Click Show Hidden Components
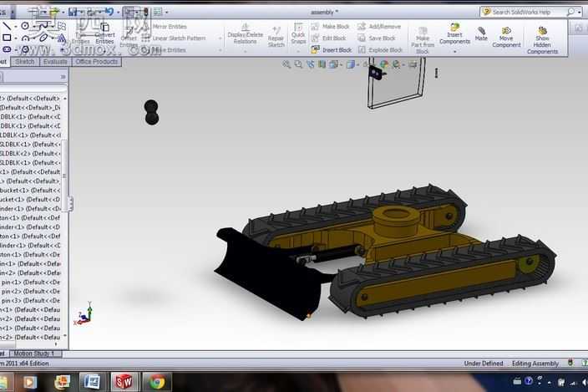Image resolution: width=588 pixels, height=392 pixels. pyautogui.click(x=542, y=40)
